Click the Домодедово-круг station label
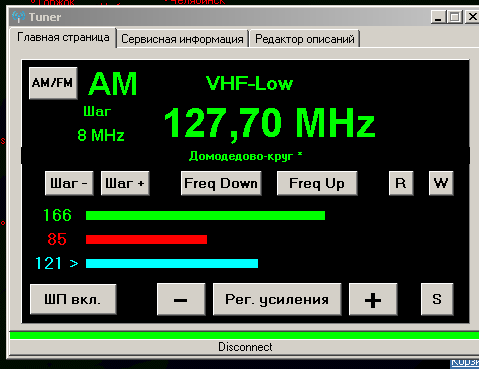Screen dimensions: 479x369 pos(246,156)
